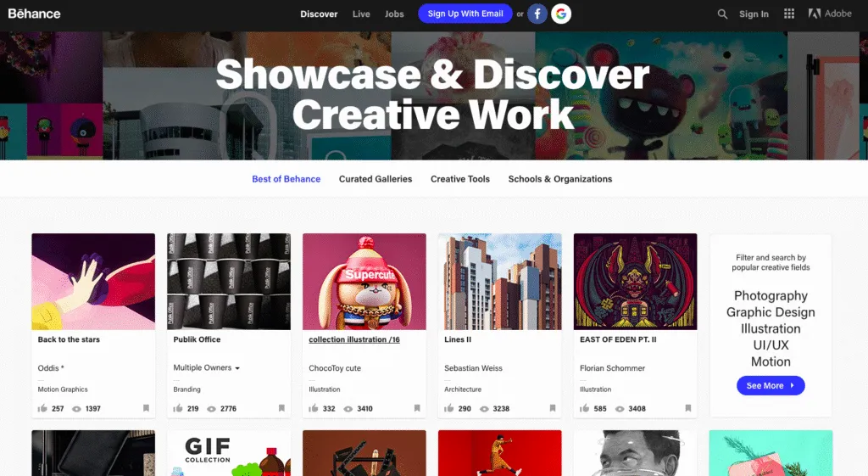Image resolution: width=868 pixels, height=476 pixels.
Task: Open Lines II buildings thumbnail
Action: [x=500, y=282]
